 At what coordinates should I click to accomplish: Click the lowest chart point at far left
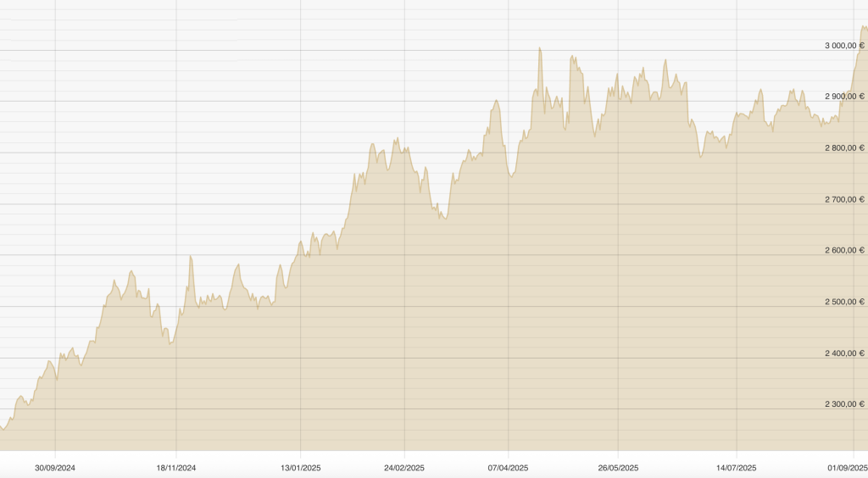[x=3, y=429]
